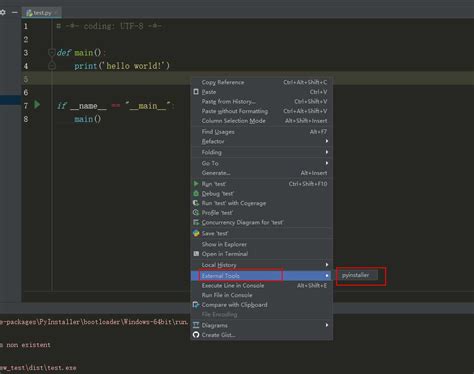Choose Create Gist... entry
The height and width of the screenshot is (374, 474).
click(x=262, y=335)
